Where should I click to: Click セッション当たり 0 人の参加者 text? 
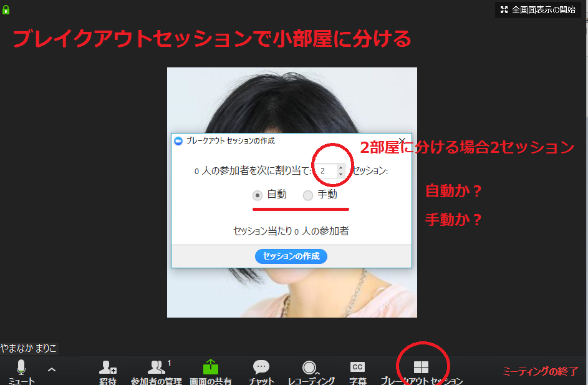[291, 231]
